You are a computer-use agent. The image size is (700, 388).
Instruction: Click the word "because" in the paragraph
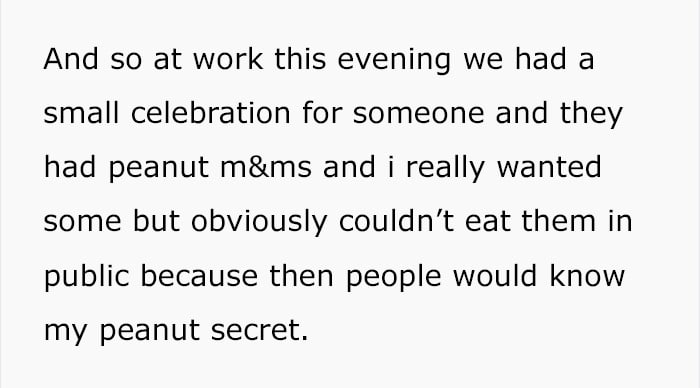(x=199, y=275)
